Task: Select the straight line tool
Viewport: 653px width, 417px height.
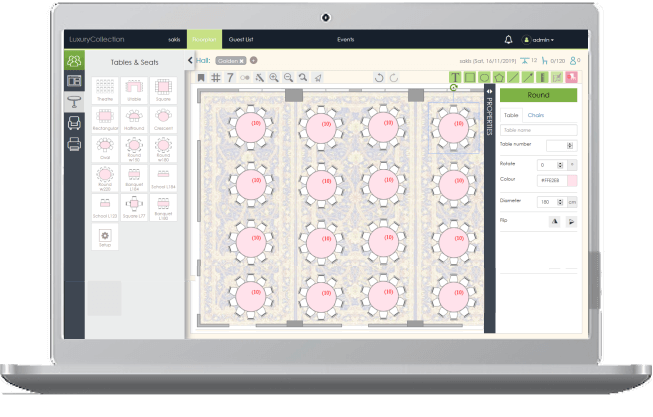Action: tap(513, 77)
